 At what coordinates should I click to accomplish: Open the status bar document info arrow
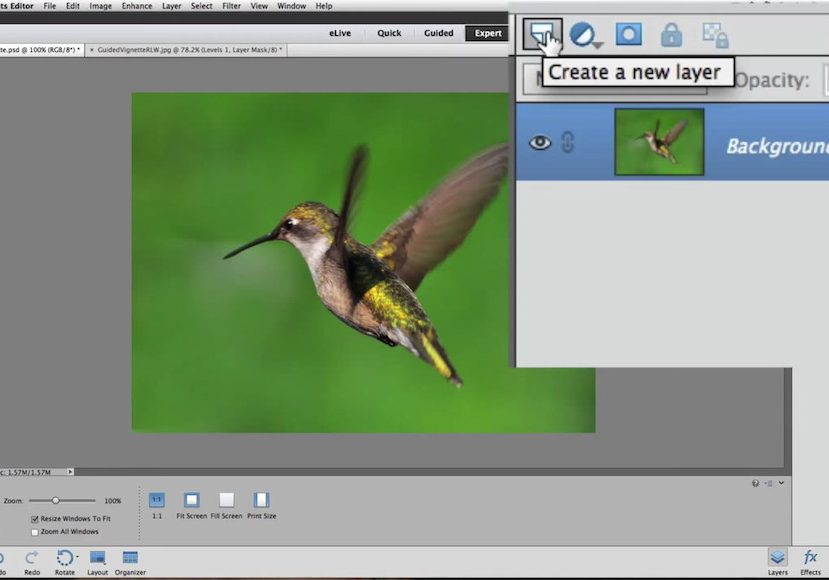point(70,472)
